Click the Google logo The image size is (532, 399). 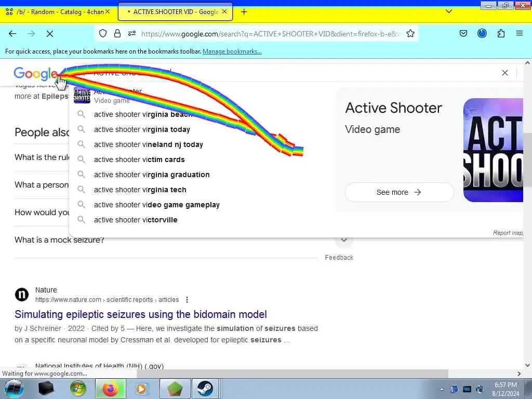(36, 74)
